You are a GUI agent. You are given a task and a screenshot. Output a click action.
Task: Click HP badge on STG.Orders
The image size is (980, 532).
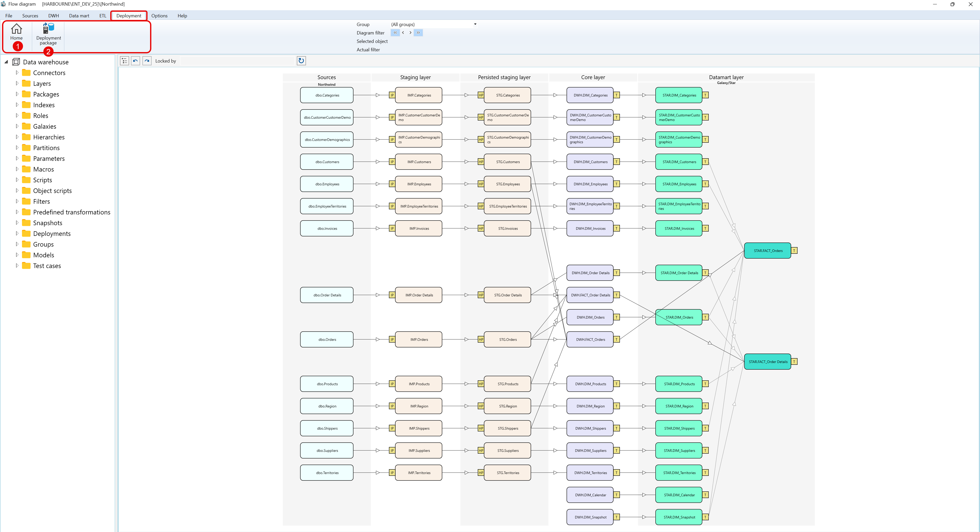(481, 340)
